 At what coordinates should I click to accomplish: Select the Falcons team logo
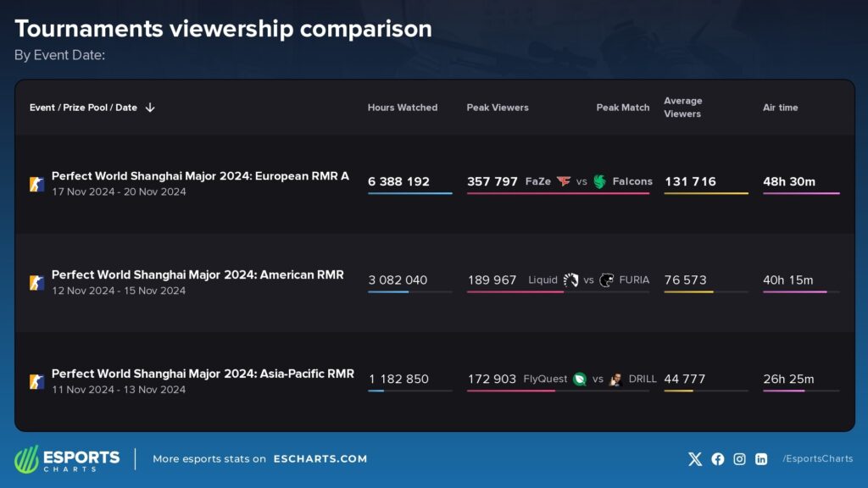point(599,181)
